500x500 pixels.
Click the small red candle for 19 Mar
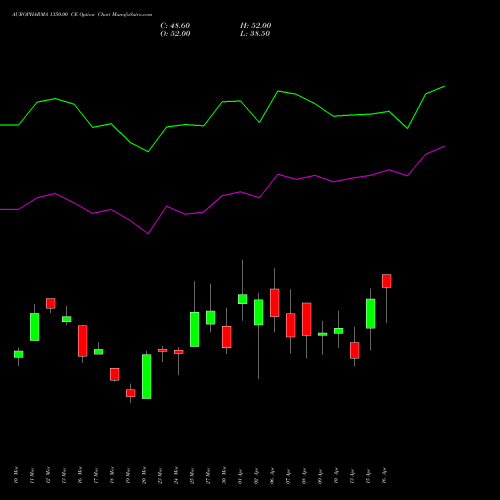coord(131,393)
